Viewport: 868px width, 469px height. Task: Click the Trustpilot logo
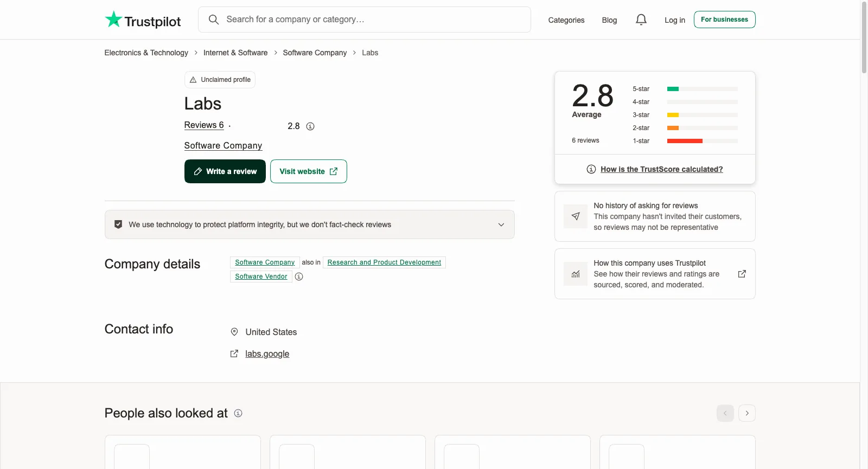[143, 20]
